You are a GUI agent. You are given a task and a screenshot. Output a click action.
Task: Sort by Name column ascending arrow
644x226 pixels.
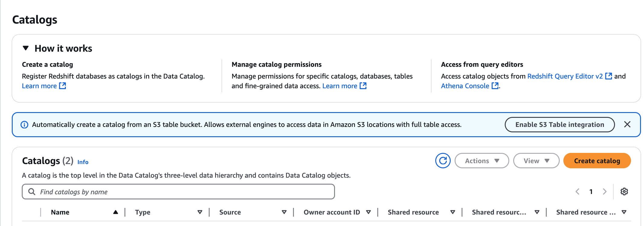pyautogui.click(x=115, y=212)
